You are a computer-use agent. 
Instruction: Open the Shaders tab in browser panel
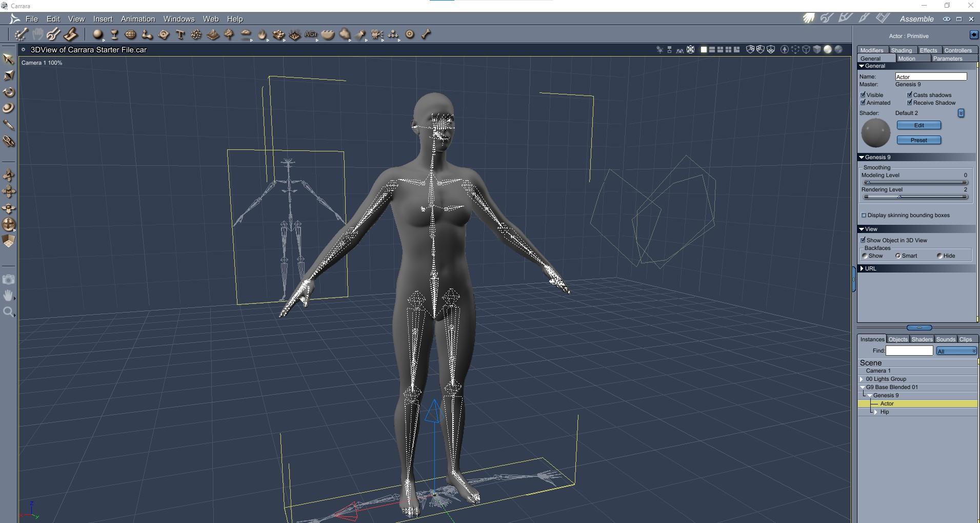[x=922, y=339]
